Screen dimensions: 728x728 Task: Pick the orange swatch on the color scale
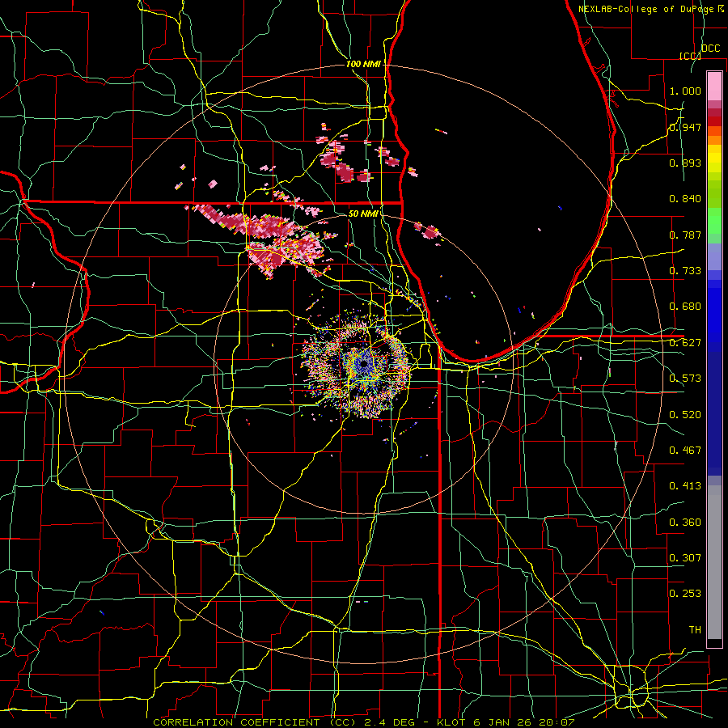(x=714, y=140)
